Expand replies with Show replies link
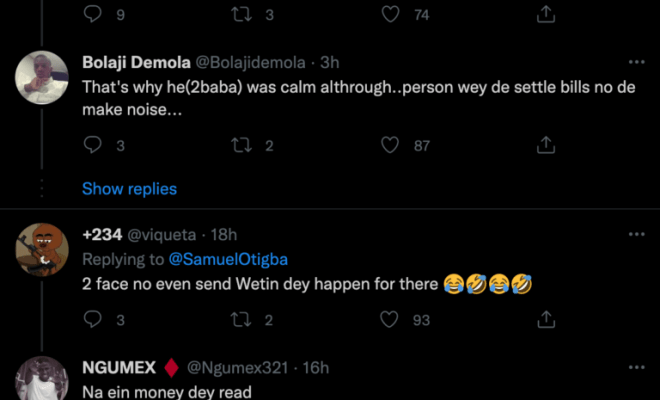The image size is (660, 400). [x=129, y=188]
